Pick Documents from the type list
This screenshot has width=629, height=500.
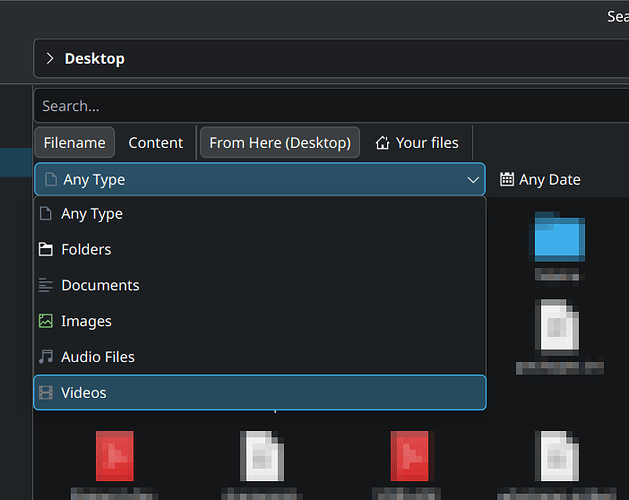coord(100,285)
